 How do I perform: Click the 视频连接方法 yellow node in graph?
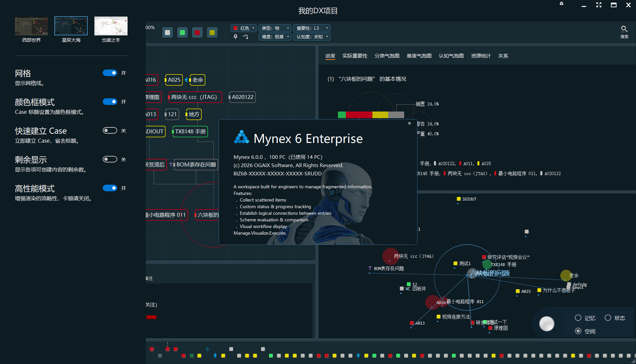pyautogui.click(x=439, y=317)
